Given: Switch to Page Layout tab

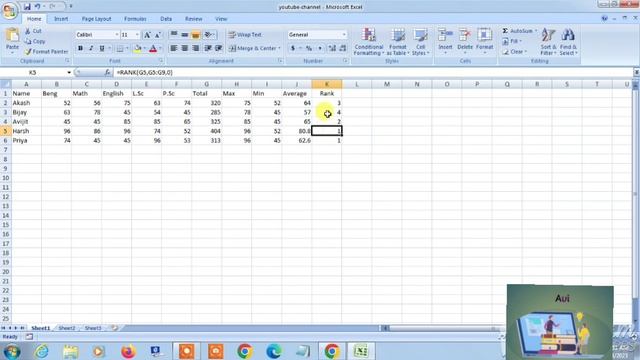Looking at the screenshot, I should point(96,19).
